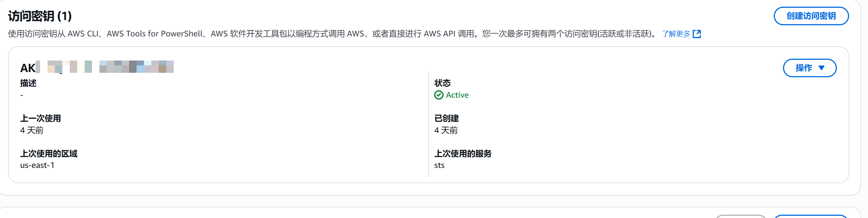Click the external link icon beside 了解更多
This screenshot has height=218, width=868.
click(x=697, y=34)
